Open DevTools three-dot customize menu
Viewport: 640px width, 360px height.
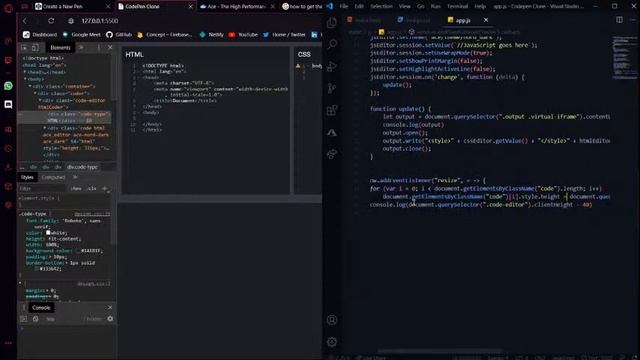(x=99, y=48)
